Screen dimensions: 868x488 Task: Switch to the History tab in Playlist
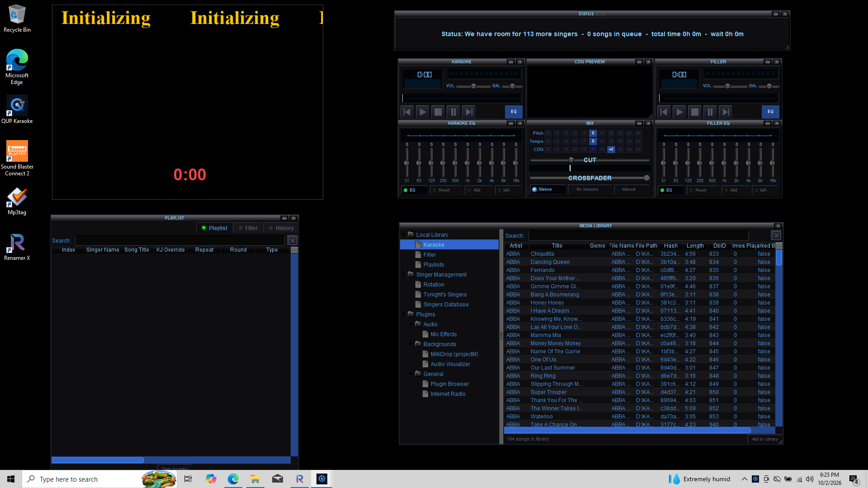coord(281,228)
